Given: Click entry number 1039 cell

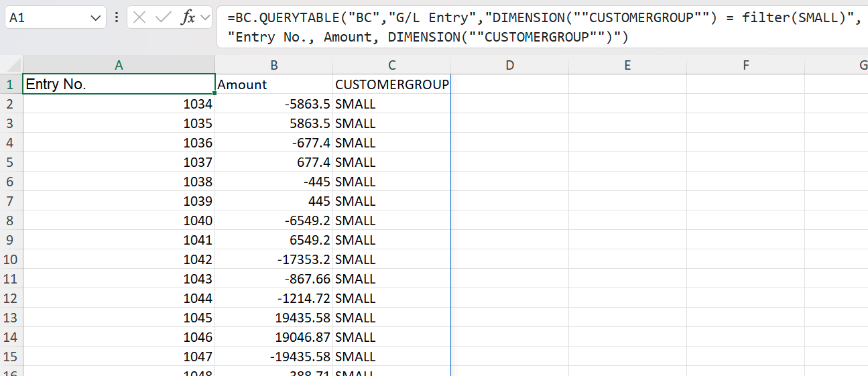Looking at the screenshot, I should click(119, 201).
